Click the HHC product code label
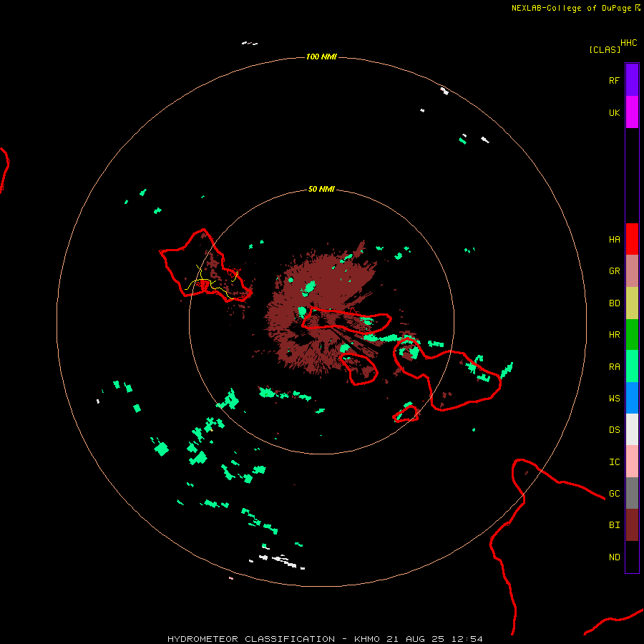The image size is (644, 644). [x=628, y=43]
